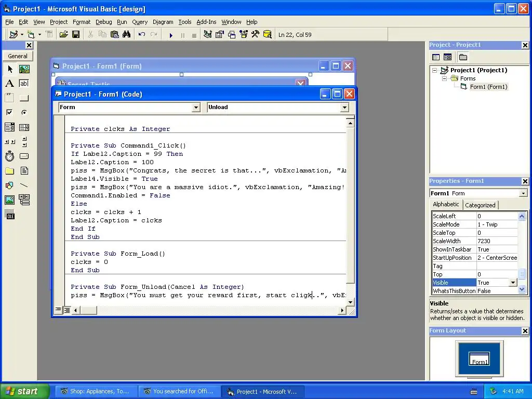Select the TextBox control tool
This screenshot has height=399, width=532.
[24, 84]
